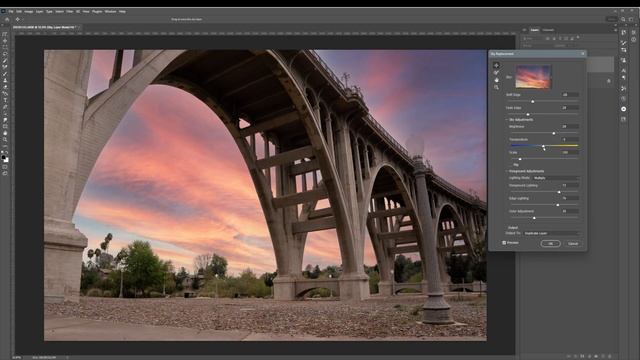Select the Hand tool in the left toolbar
640x360 pixels.
(5, 133)
